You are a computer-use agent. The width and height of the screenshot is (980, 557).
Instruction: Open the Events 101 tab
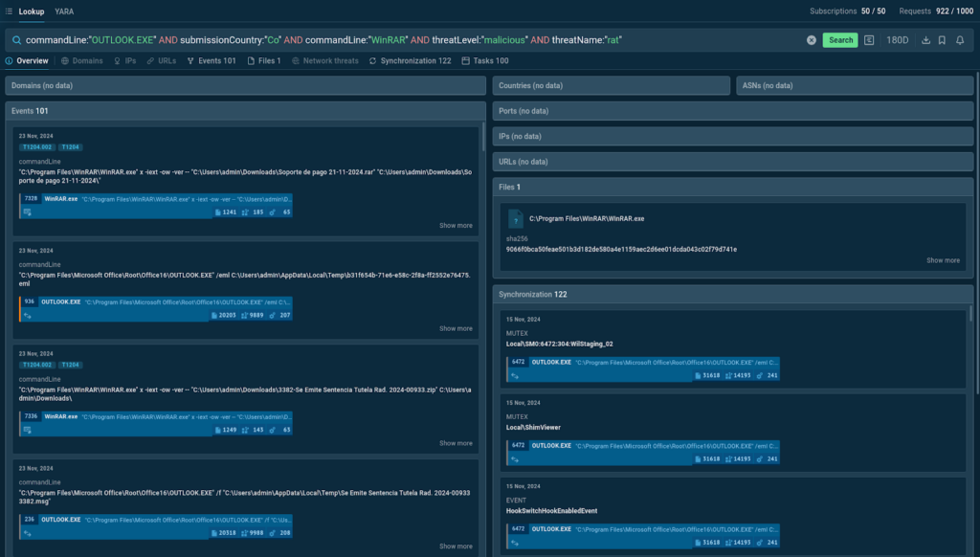[x=212, y=61]
